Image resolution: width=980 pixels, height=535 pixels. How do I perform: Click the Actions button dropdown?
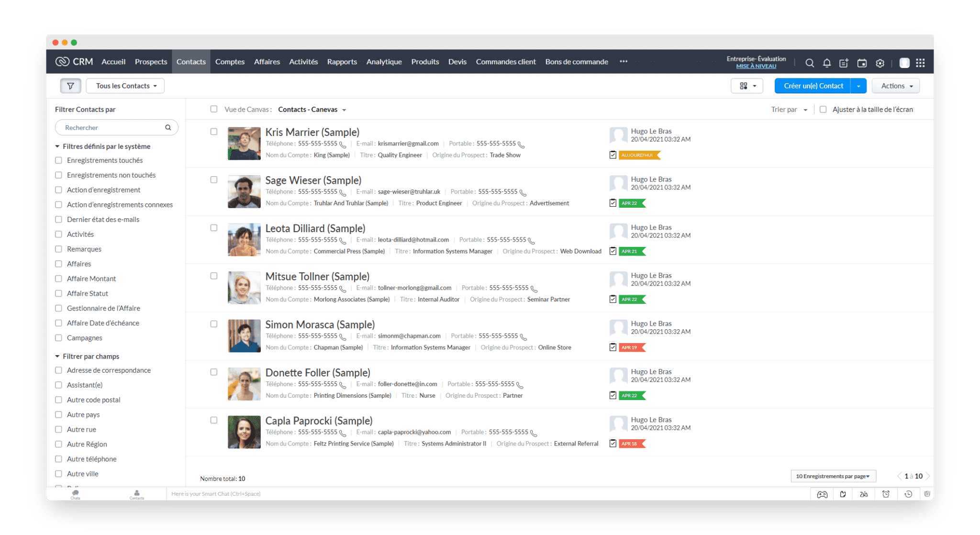point(897,86)
